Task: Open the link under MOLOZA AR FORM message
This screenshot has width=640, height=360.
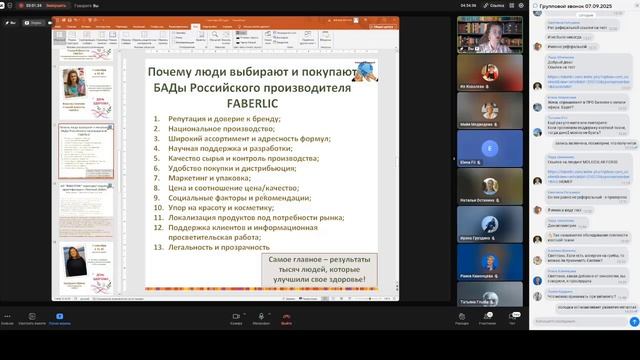Action: coord(588,176)
